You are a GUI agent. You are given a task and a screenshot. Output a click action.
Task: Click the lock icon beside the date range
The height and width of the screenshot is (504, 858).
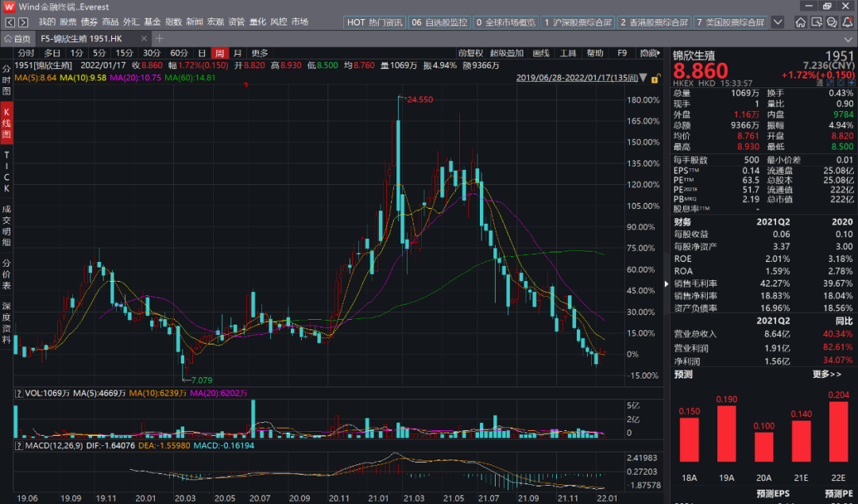click(x=655, y=79)
